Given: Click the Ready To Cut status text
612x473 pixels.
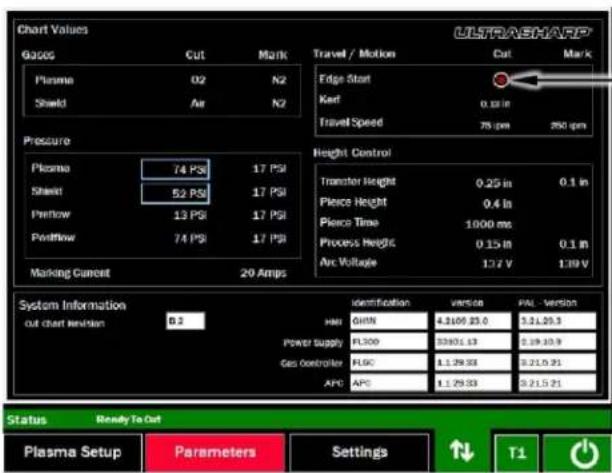Looking at the screenshot, I should pos(128,420).
